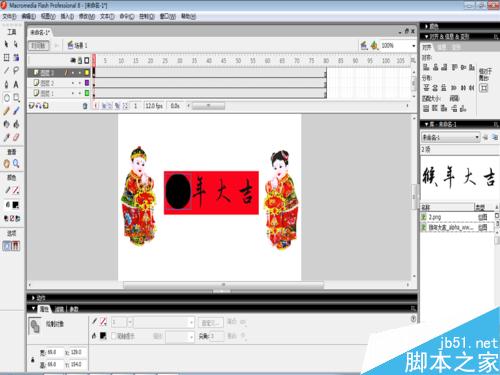Select the Zoom magnifier tool

[x=16, y=164]
